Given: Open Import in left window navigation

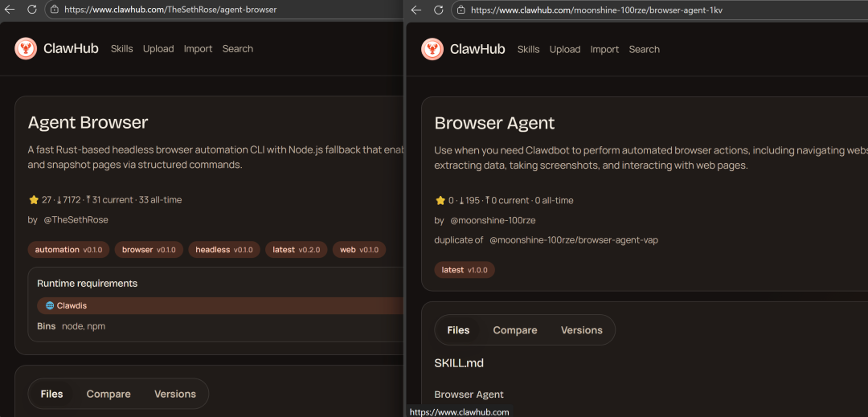Looking at the screenshot, I should 198,49.
